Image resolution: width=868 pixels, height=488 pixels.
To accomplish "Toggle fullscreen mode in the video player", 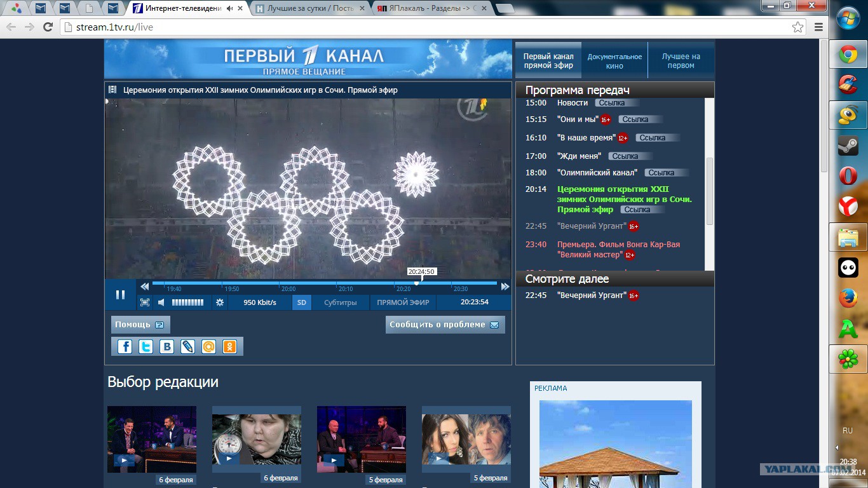I will (145, 302).
